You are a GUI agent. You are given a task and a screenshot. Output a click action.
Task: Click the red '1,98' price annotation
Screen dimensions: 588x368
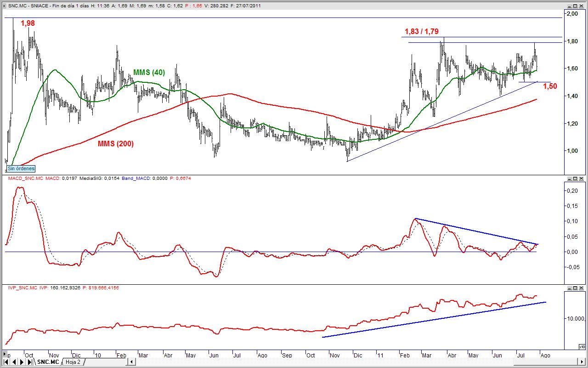[27, 23]
